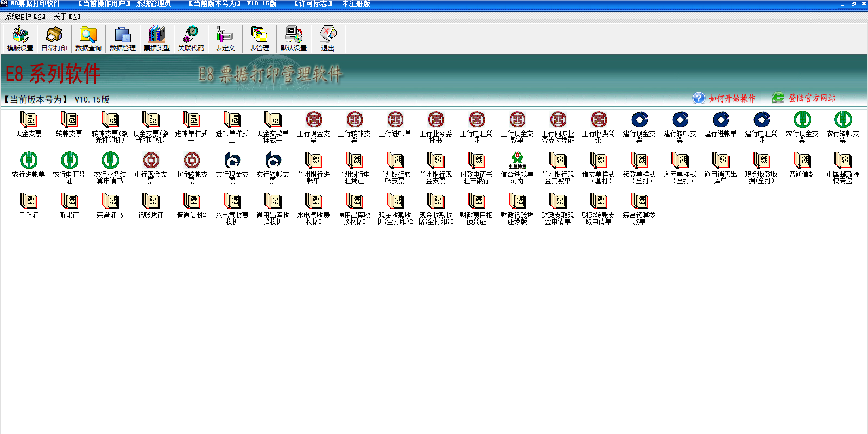Viewport: 868px width, 434px height.
Task: Open the 农行进帐单 template
Action: point(29,165)
